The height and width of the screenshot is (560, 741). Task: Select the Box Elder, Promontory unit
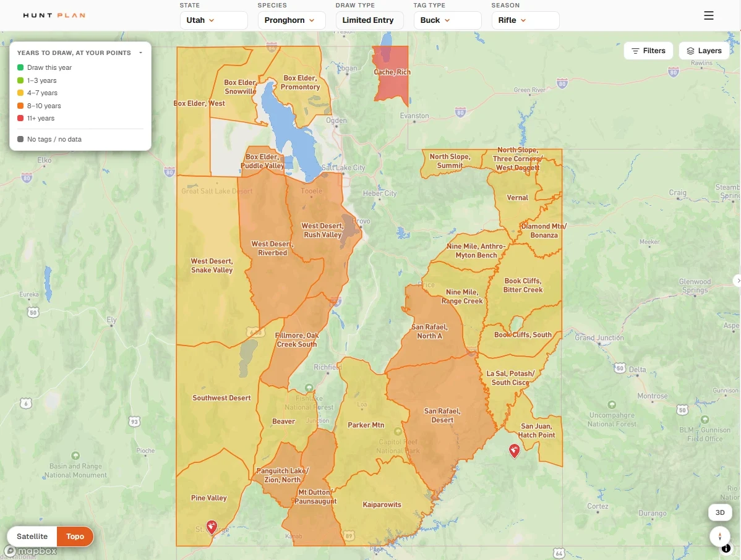click(300, 83)
